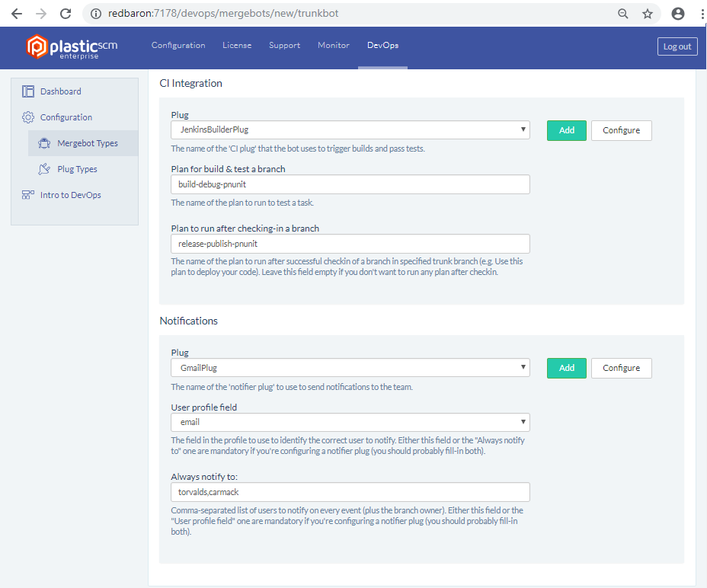Viewport: 707px width, 588px height.
Task: Open the Support menu item
Action: pos(284,45)
